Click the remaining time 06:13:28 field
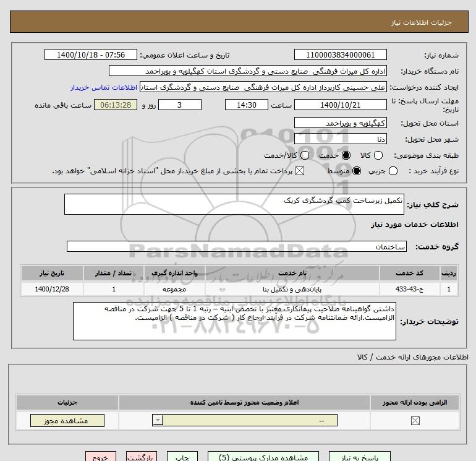 tap(116, 105)
